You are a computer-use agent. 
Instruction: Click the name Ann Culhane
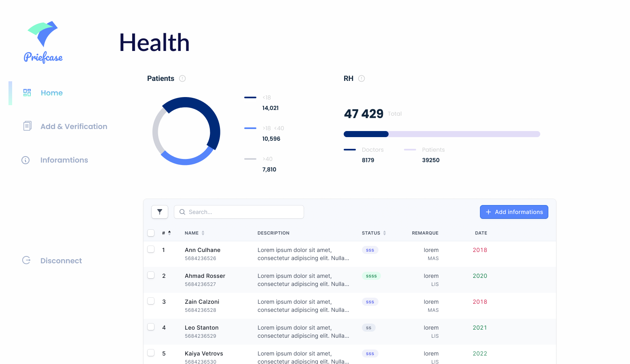tap(203, 250)
